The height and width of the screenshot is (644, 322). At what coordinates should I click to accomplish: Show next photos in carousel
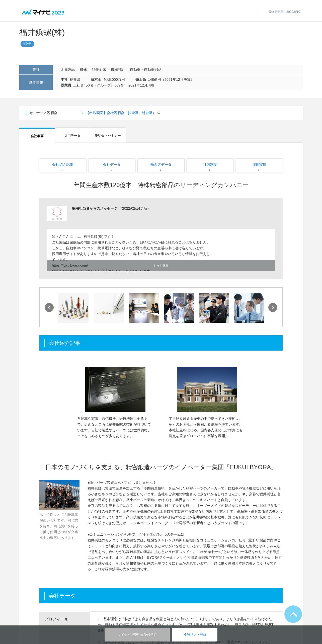(x=273, y=307)
